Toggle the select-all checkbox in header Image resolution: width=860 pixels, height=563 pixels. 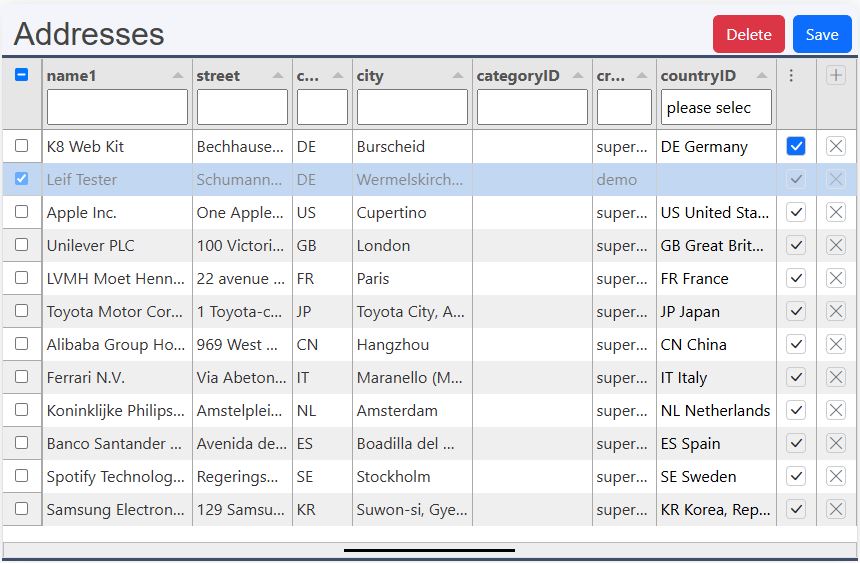21,75
